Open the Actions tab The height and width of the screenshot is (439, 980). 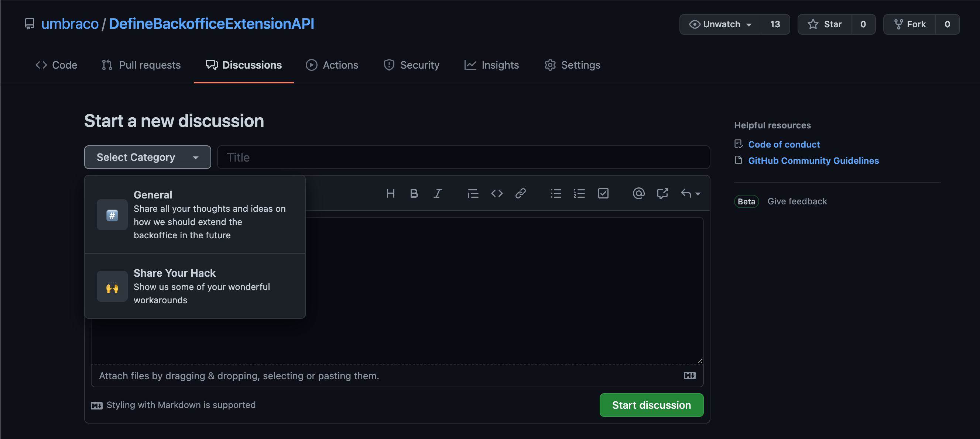(x=332, y=65)
